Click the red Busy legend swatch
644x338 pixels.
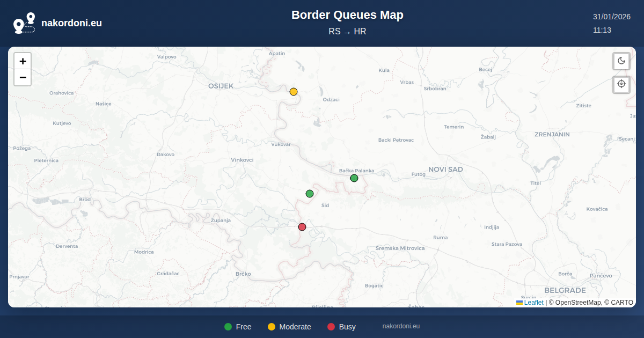[331, 327]
